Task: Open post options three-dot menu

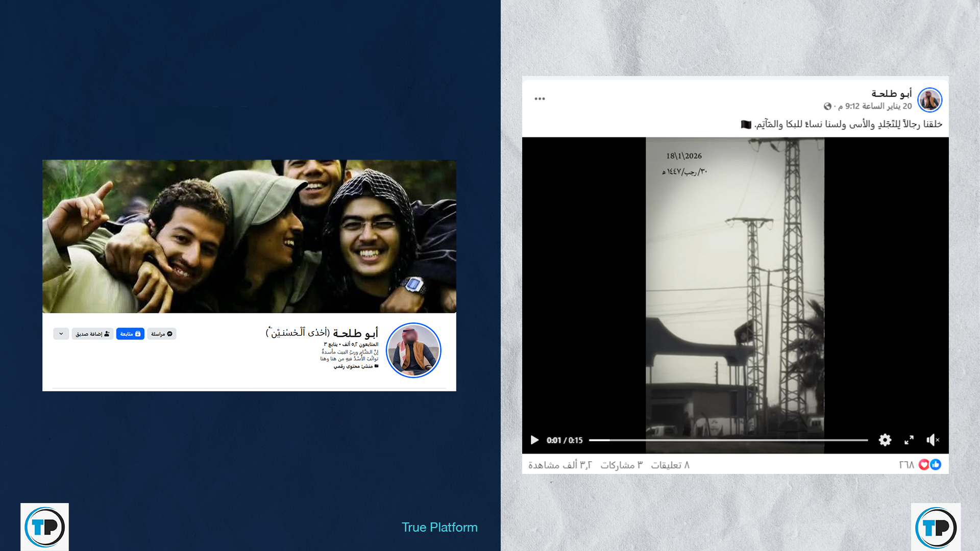Action: [540, 98]
